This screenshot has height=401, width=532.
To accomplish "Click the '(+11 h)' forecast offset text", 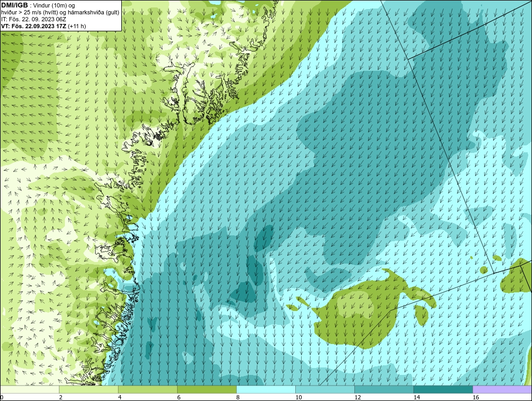I will tap(77, 26).
